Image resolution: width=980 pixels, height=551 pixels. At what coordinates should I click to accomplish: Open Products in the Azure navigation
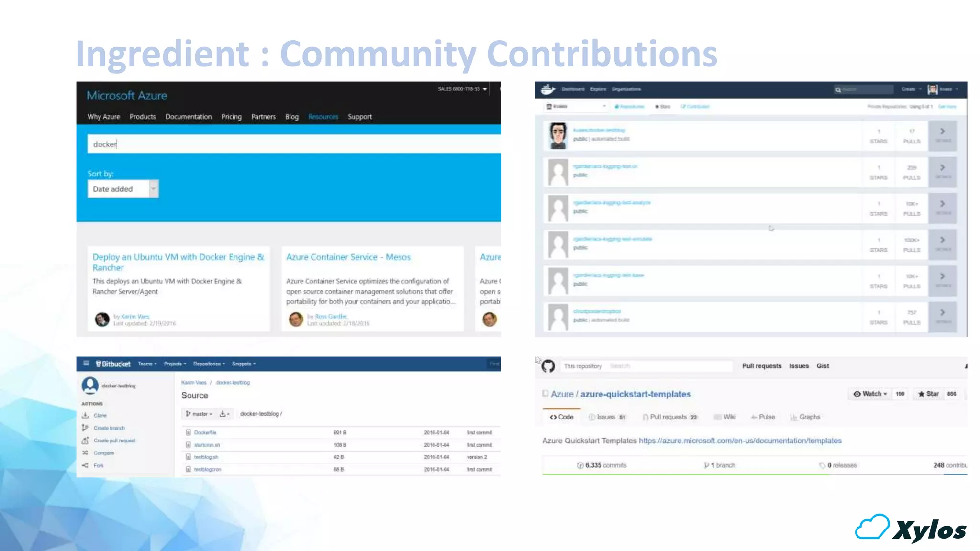coord(143,117)
